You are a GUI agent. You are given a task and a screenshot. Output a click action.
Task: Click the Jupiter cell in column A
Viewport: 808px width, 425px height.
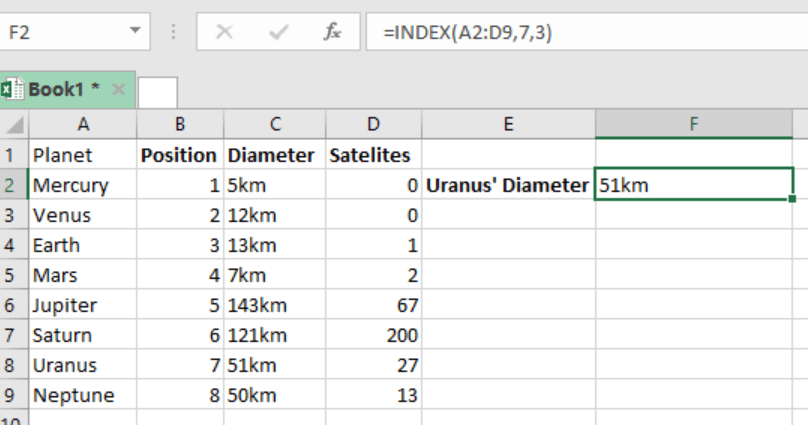[83, 305]
